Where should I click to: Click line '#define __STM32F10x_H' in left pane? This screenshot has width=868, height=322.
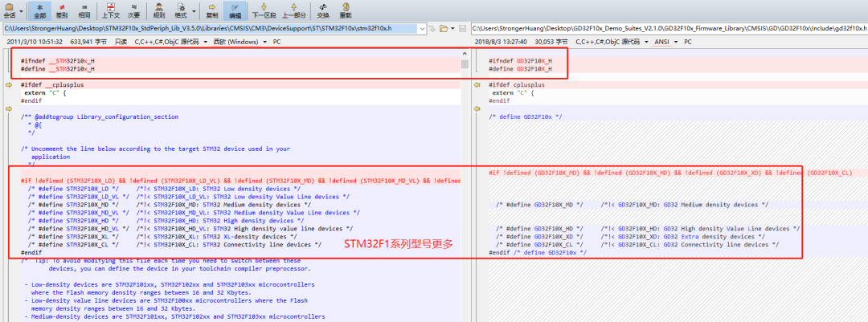58,69
